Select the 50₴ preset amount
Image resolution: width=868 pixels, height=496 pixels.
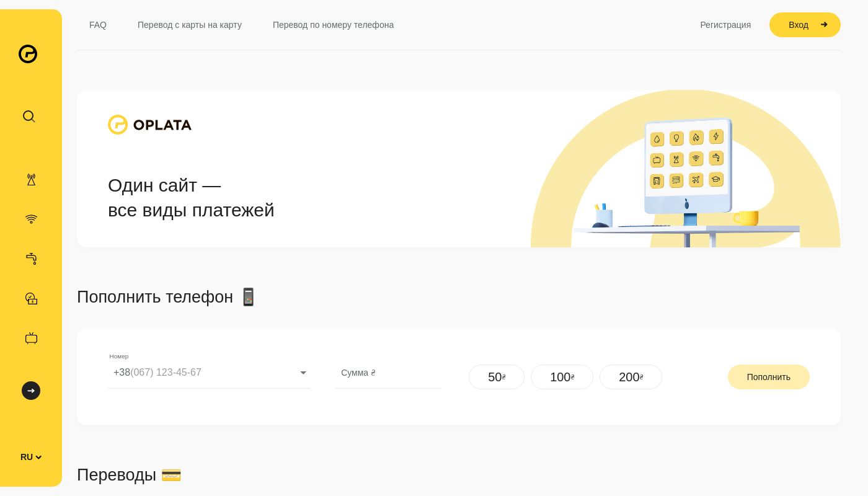tap(497, 377)
